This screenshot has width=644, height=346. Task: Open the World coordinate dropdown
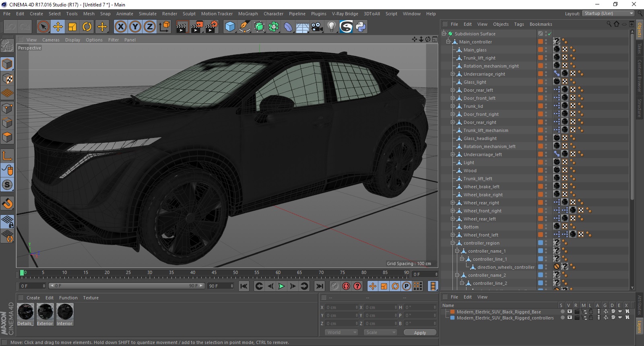point(341,332)
